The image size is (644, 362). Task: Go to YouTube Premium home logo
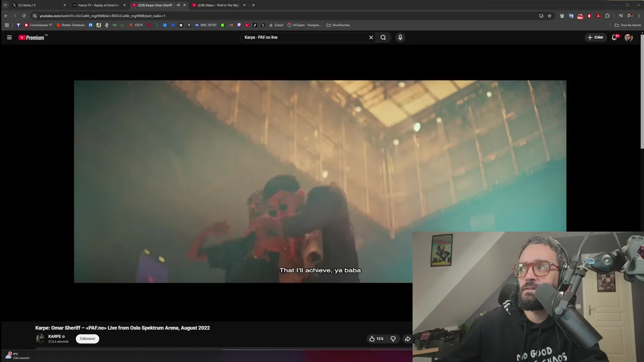(32, 37)
